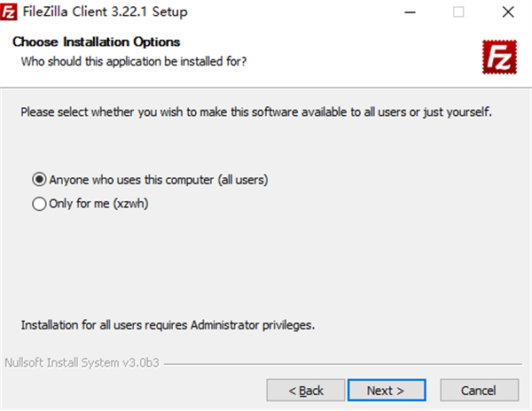The height and width of the screenshot is (411, 532).
Task: Click the "Who should this application be installed for?" subtitle
Action: (133, 61)
